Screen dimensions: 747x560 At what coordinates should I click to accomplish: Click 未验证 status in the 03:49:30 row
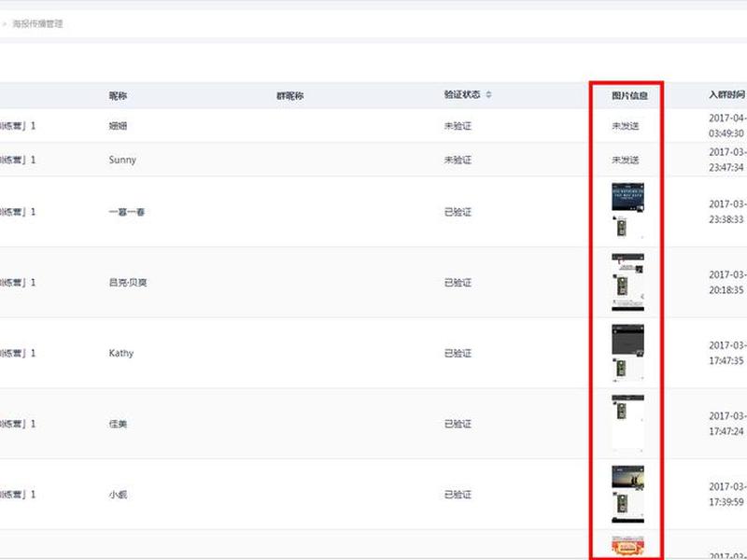pyautogui.click(x=458, y=126)
